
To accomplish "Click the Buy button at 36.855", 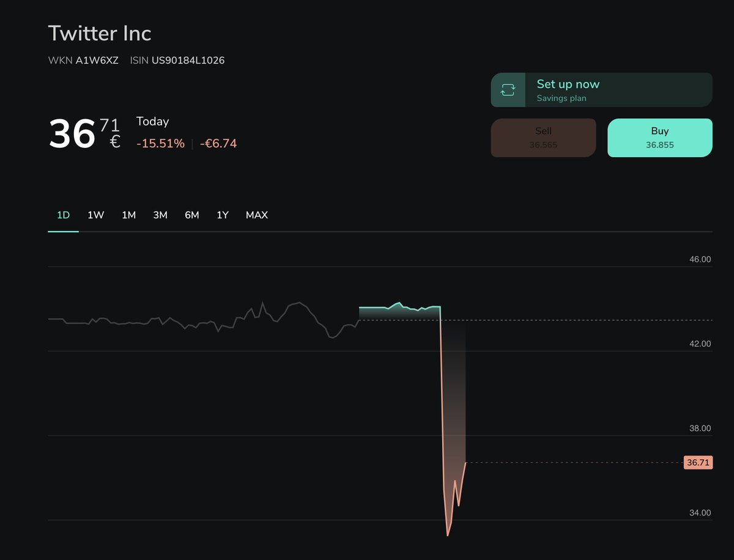I will pyautogui.click(x=660, y=138).
